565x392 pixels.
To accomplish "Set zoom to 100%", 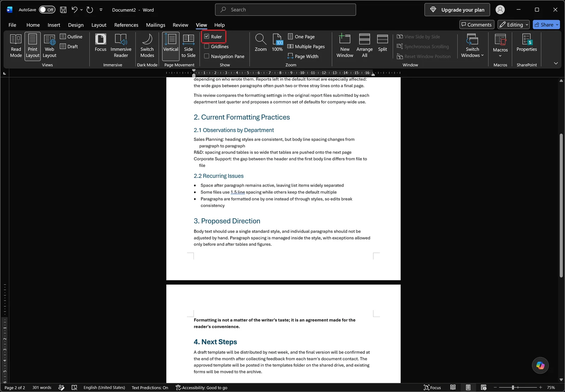I will point(277,43).
